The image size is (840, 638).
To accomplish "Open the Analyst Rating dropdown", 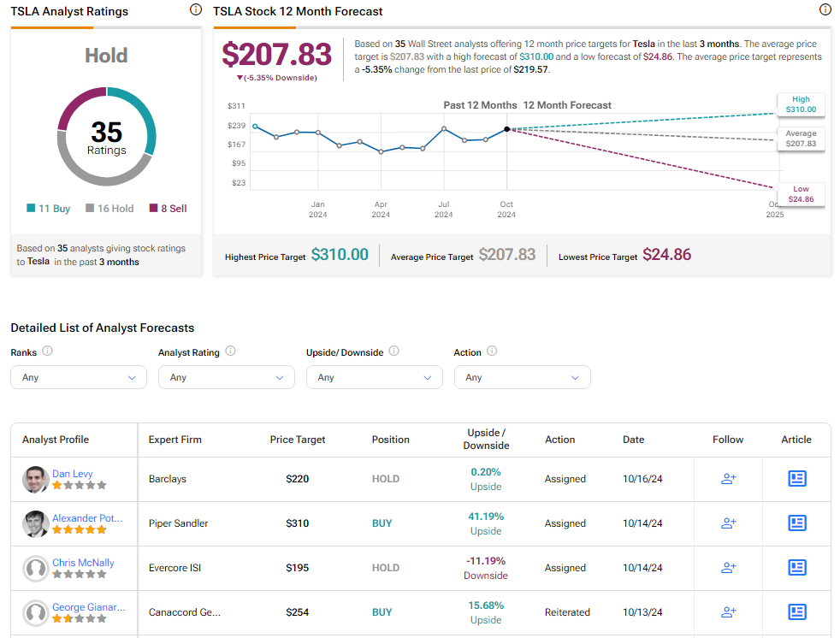I will tap(227, 377).
